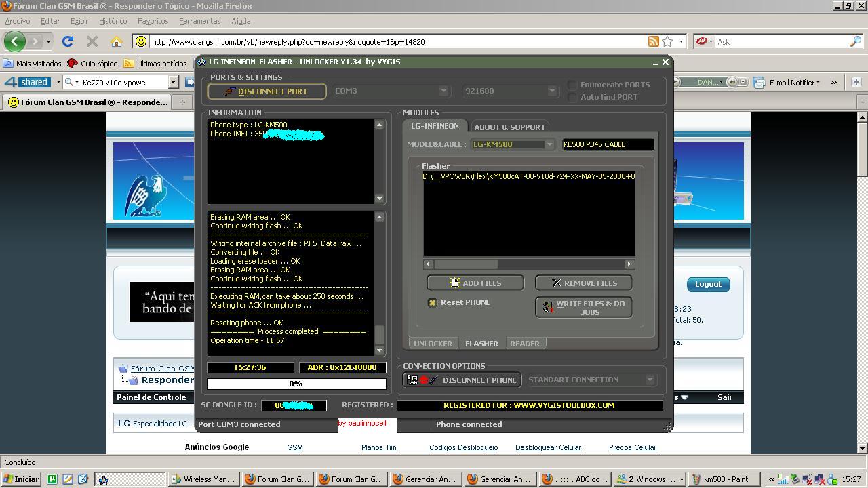Click the LG flasher resize grip icon
The width and height of the screenshot is (868, 488).
click(x=667, y=426)
